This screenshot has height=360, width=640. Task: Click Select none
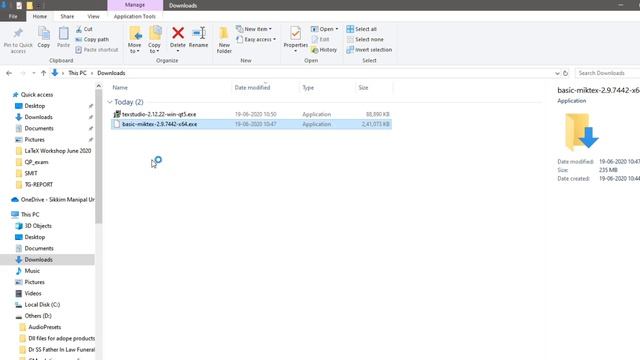(x=365, y=39)
